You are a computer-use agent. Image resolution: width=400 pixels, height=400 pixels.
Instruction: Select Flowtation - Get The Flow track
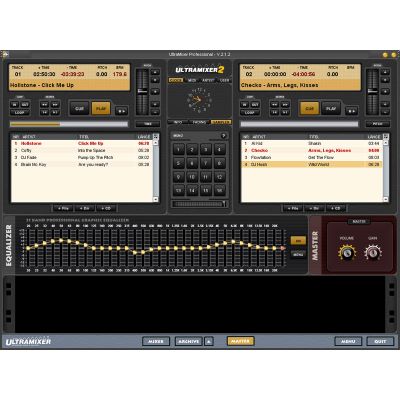click(x=312, y=157)
